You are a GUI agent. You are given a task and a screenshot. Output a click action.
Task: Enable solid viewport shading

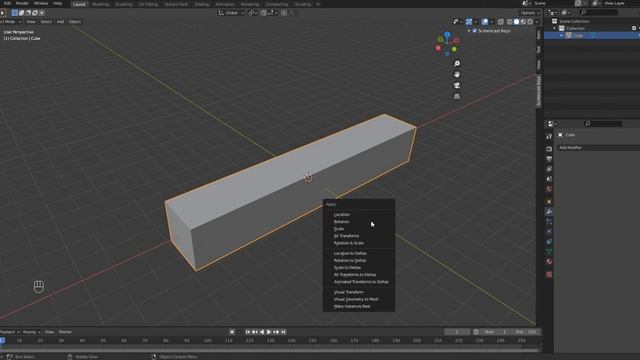[x=516, y=22]
